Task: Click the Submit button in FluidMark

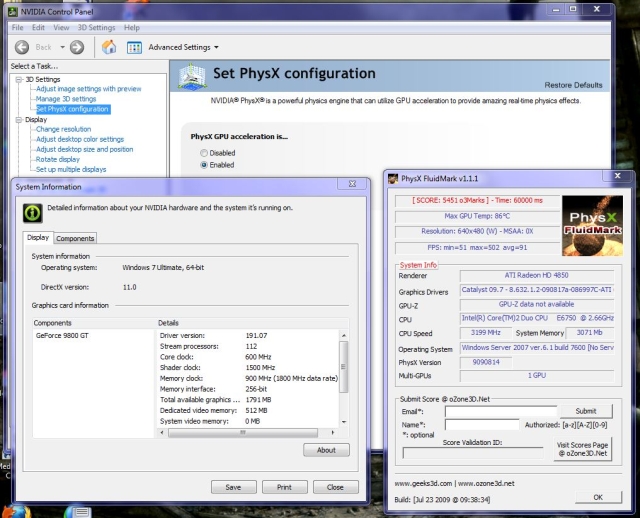Action: click(x=586, y=411)
